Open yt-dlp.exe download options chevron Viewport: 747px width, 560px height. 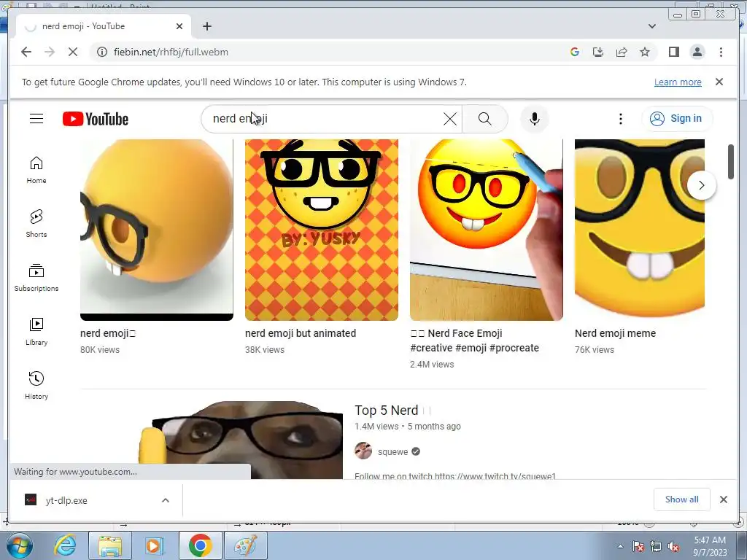[166, 500]
